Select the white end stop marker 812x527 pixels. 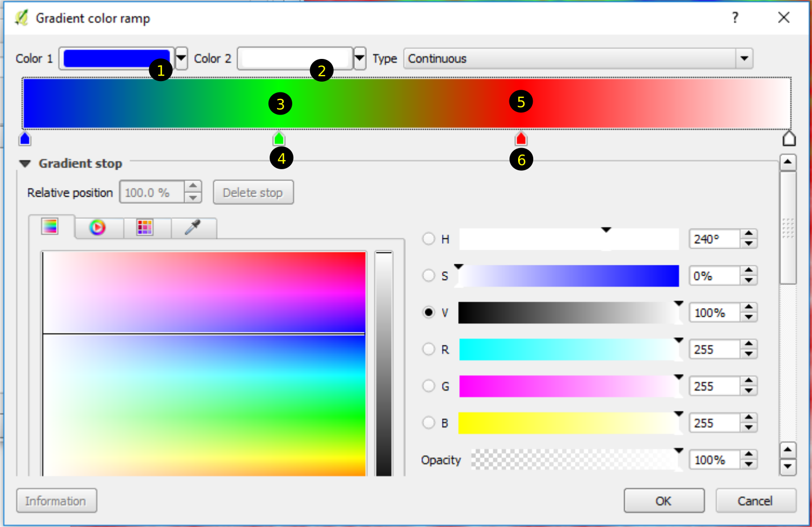point(789,139)
